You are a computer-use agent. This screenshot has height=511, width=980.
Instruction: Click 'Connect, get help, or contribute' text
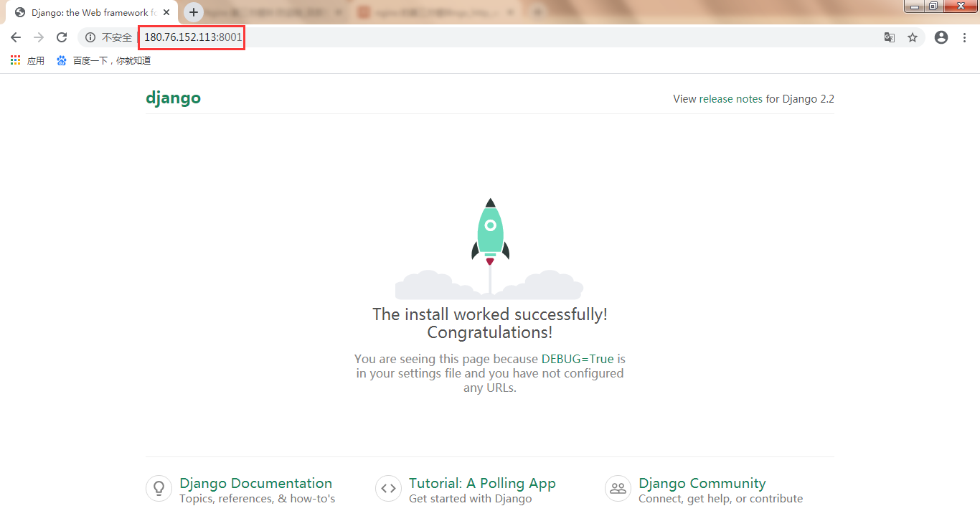click(x=721, y=499)
